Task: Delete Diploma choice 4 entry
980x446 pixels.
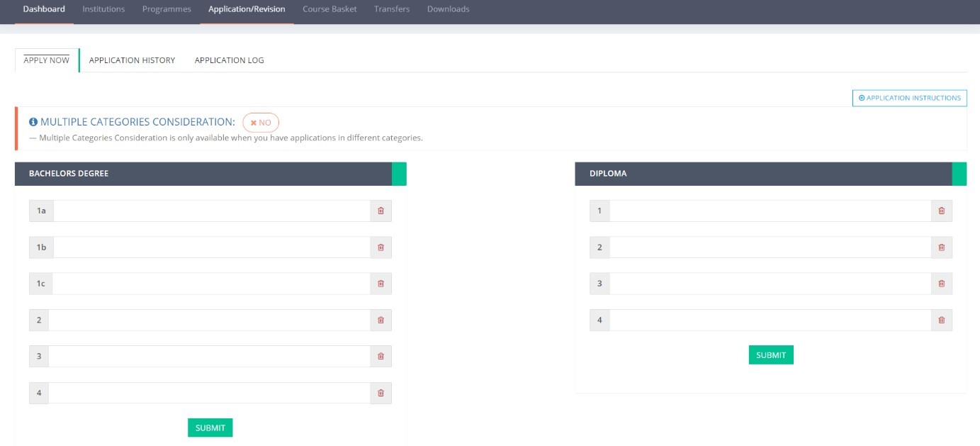Action: (941, 320)
